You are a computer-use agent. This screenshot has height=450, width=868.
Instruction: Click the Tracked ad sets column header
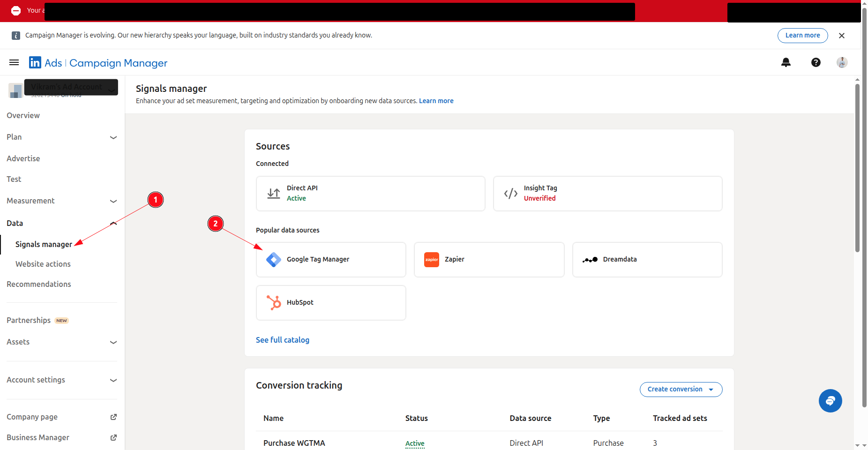(680, 418)
